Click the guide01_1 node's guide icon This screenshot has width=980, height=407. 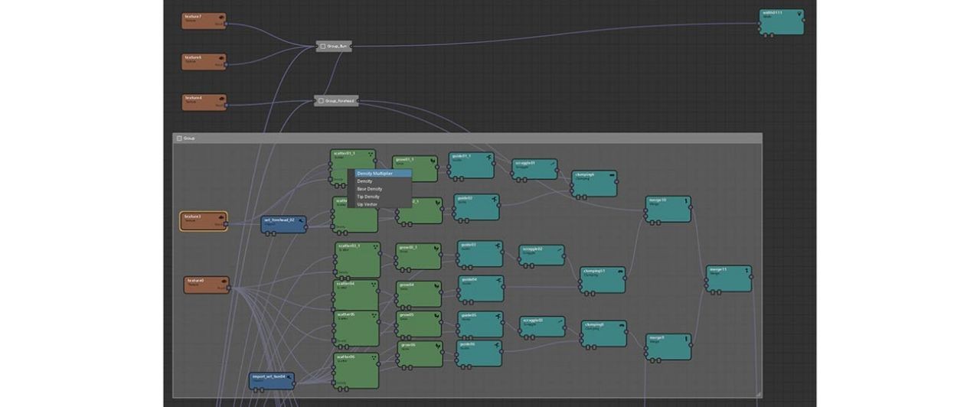(488, 156)
